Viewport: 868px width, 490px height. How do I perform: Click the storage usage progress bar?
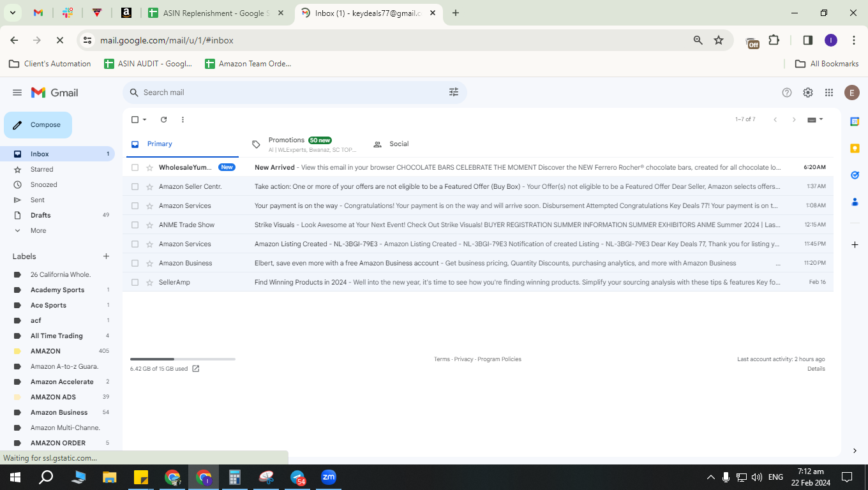[x=183, y=359]
